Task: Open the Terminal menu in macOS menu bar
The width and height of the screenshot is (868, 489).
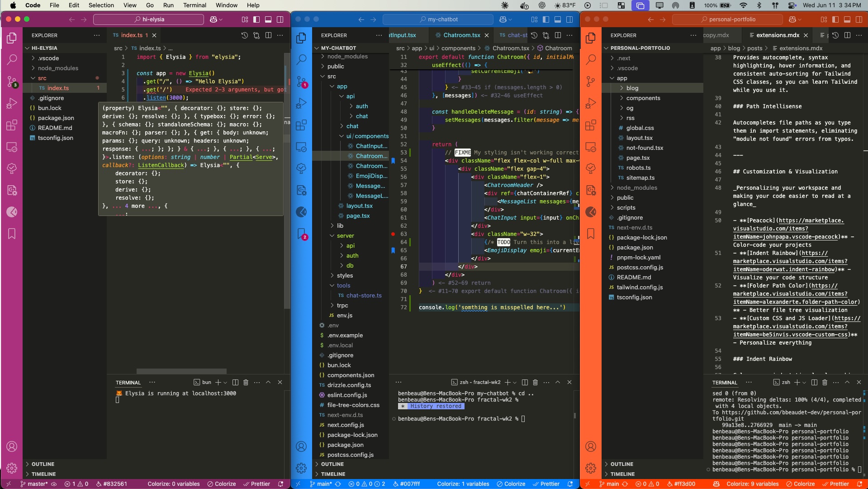Action: (194, 5)
